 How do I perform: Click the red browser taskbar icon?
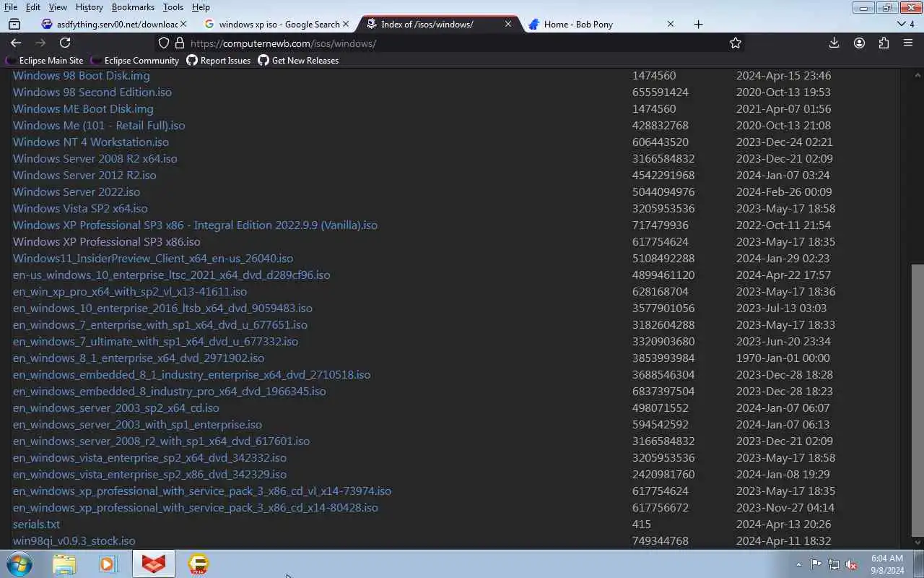tap(153, 564)
